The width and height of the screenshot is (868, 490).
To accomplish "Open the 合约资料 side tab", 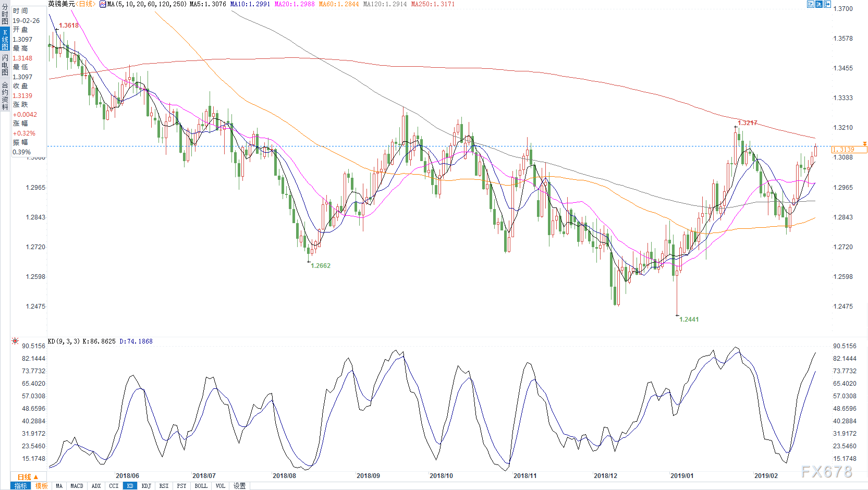I will click(5, 95).
